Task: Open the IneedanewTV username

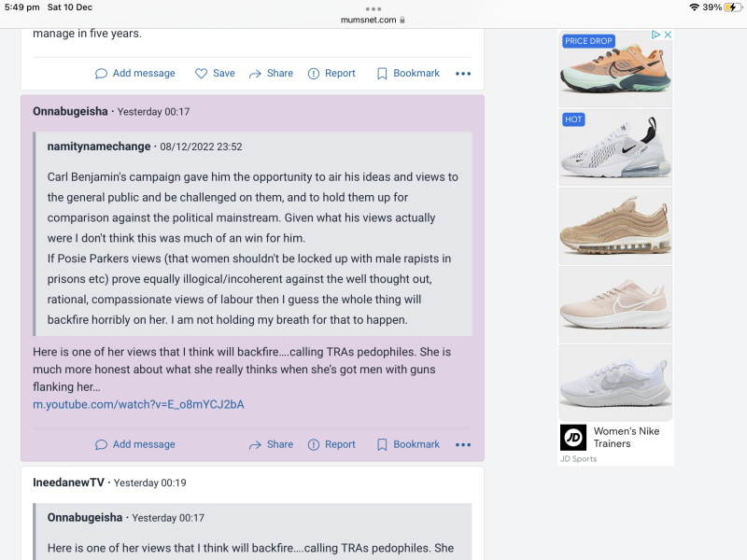Action: (x=69, y=483)
